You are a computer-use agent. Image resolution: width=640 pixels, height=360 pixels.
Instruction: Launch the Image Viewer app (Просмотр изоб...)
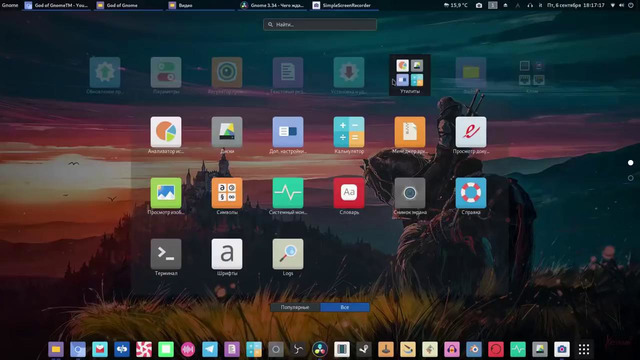[x=166, y=193]
